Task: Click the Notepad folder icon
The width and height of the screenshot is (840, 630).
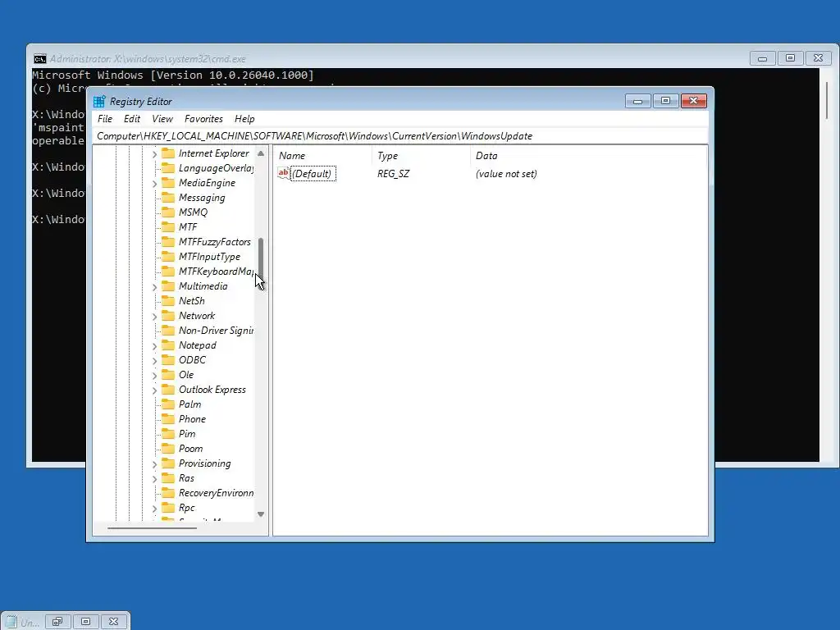Action: (168, 345)
